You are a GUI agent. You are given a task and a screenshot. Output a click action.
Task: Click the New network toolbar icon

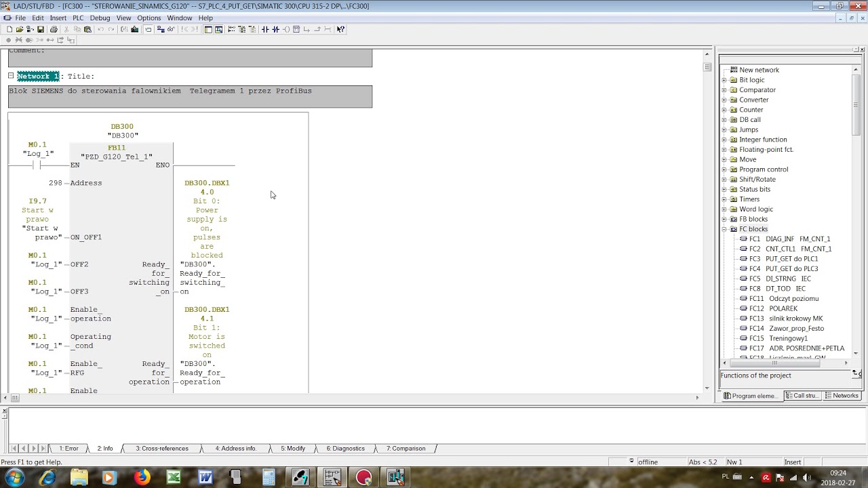tap(231, 29)
